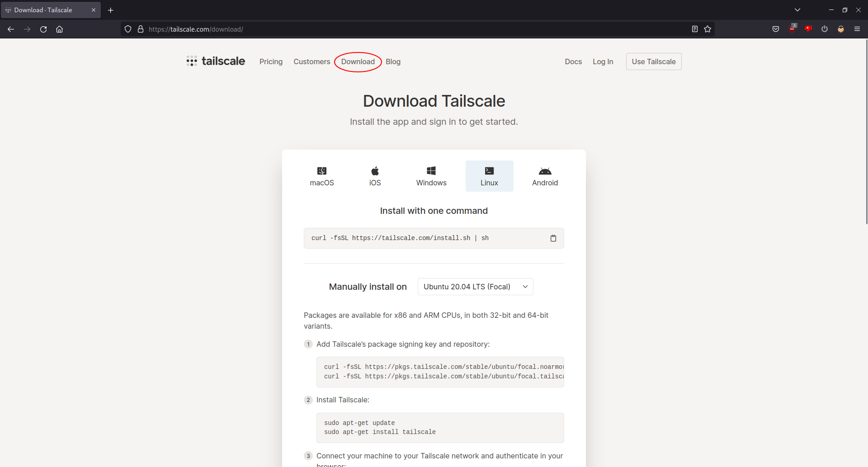Click the Use Tailscale button
This screenshot has height=467, width=868.
(654, 61)
